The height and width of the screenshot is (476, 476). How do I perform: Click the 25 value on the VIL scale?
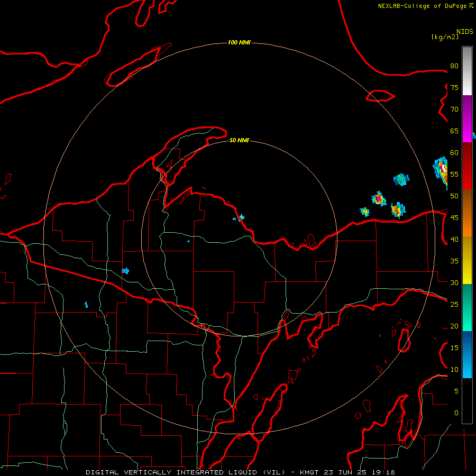pos(454,305)
